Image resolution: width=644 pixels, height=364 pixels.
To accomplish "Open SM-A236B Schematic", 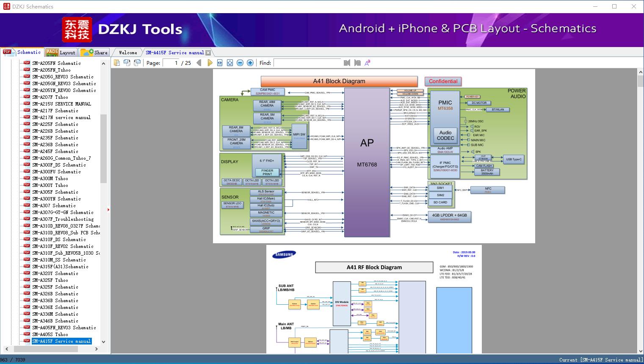I will [55, 144].
